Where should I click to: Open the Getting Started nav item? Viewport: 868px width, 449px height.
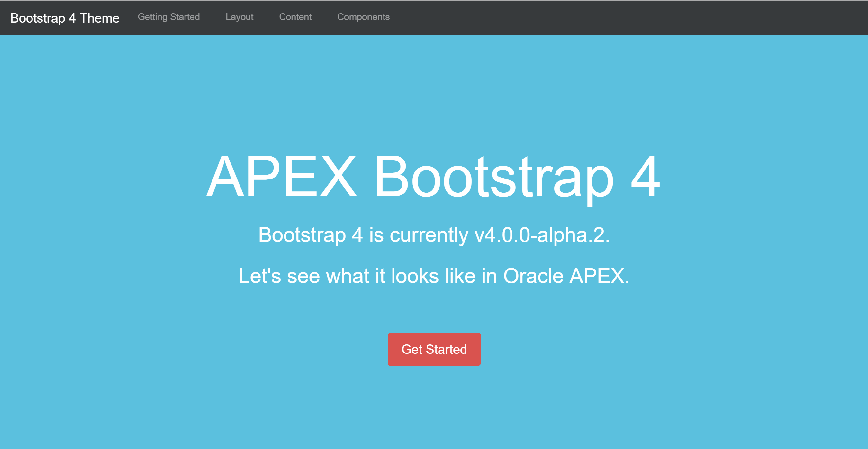(x=168, y=17)
